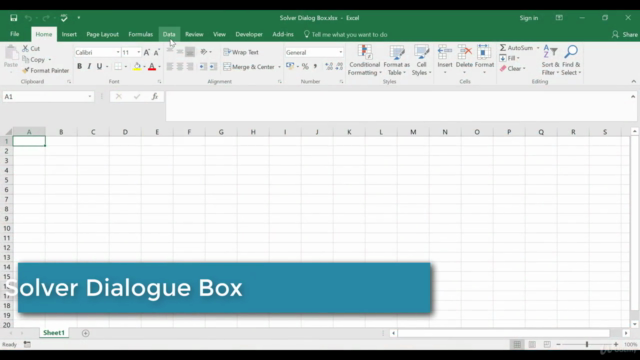Image resolution: width=640 pixels, height=360 pixels.
Task: Click the Save icon in the quick access toolbar
Action: (x=13, y=18)
